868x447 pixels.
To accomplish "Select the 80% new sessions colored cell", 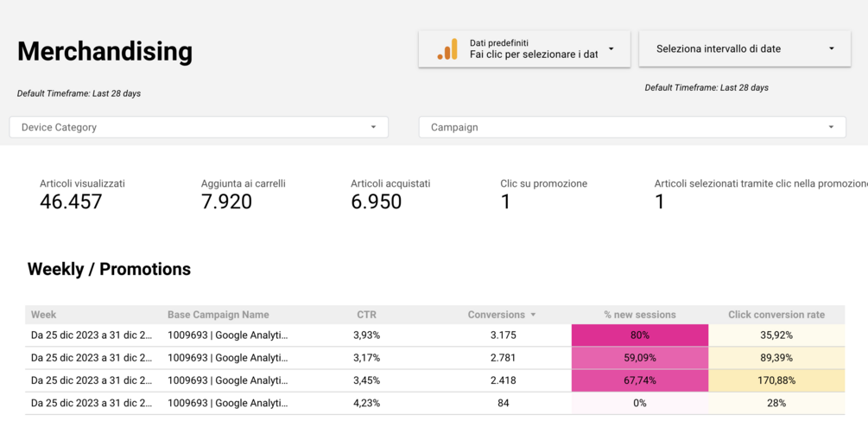I will click(x=640, y=335).
